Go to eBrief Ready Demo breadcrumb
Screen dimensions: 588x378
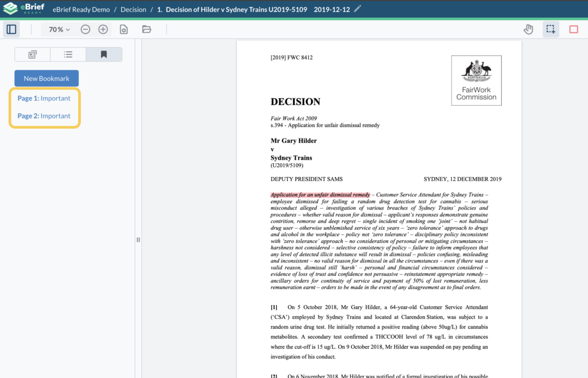point(82,9)
